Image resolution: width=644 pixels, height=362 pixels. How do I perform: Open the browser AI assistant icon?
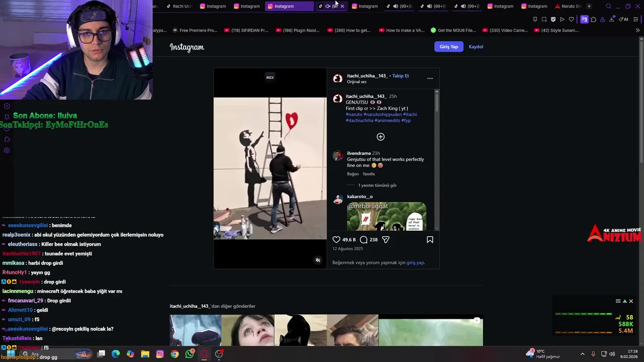(x=624, y=20)
